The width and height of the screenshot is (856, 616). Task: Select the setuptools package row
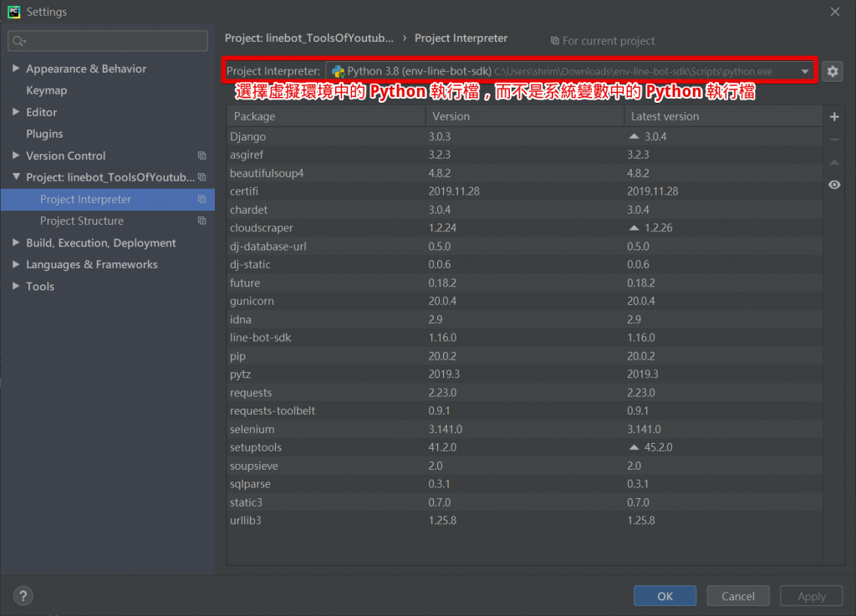pyautogui.click(x=525, y=447)
